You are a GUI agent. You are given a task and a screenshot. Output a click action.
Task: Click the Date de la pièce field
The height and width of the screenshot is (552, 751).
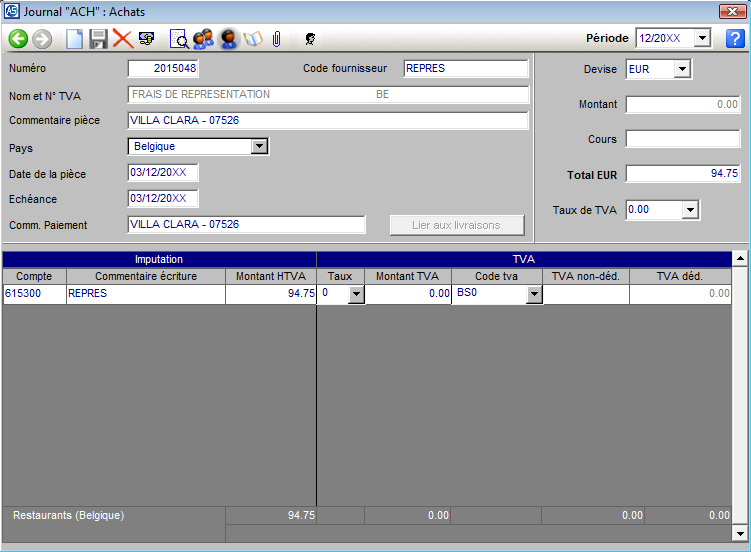click(163, 173)
